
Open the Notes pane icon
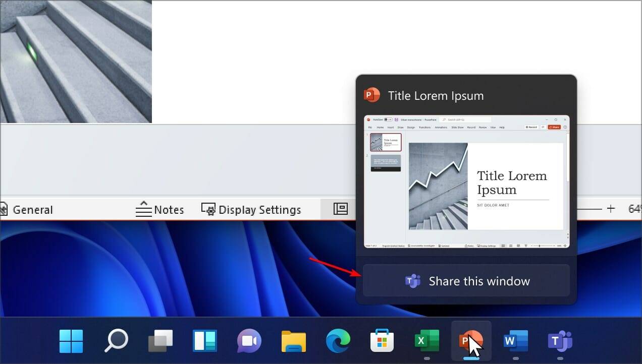pyautogui.click(x=160, y=209)
